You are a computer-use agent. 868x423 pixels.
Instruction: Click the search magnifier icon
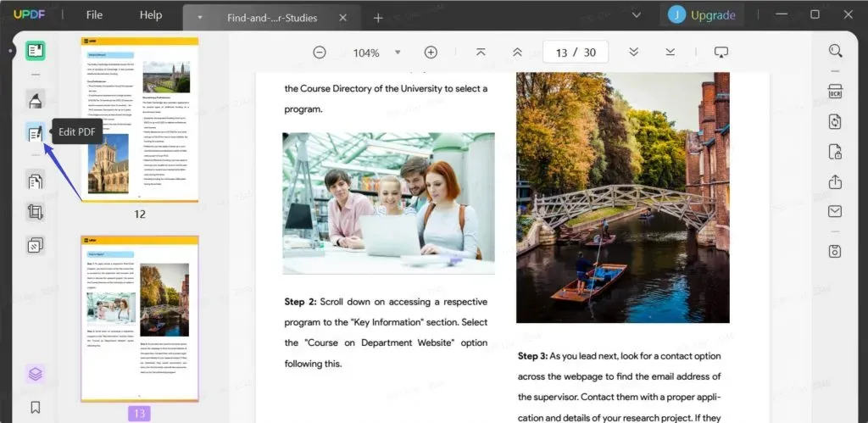[x=835, y=51]
